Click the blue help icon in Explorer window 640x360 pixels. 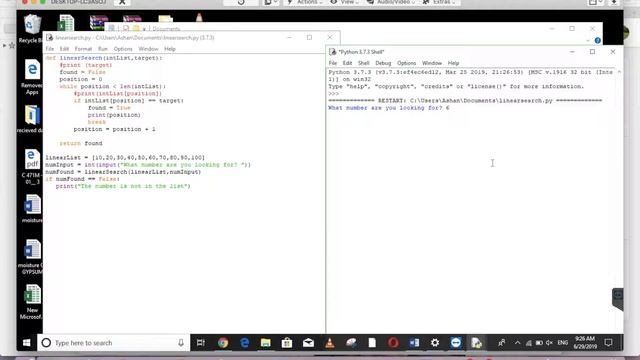(598, 40)
